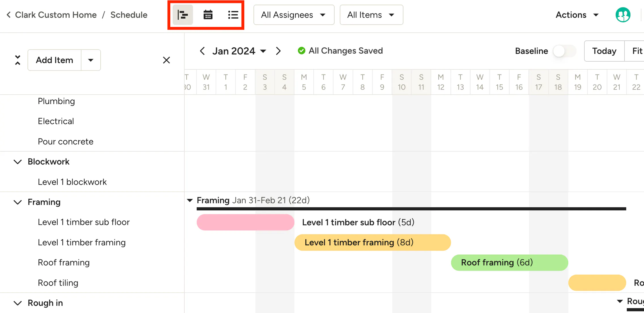Collapse all items with double-chevron icon
Screen dimensions: 644x313
coord(17,60)
